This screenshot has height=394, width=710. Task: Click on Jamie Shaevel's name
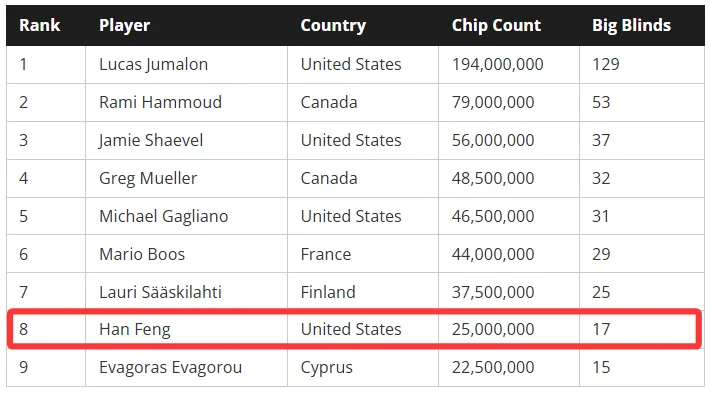pos(151,140)
